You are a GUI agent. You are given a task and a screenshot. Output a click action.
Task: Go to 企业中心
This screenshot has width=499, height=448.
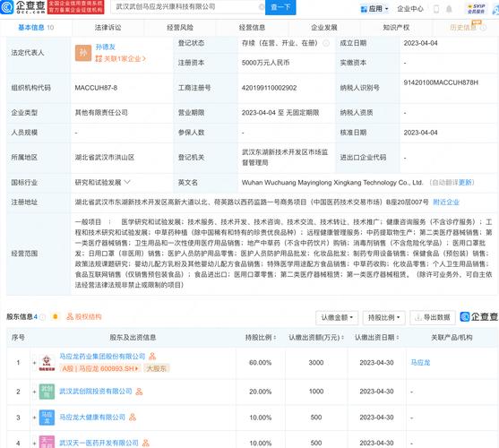tap(410, 9)
